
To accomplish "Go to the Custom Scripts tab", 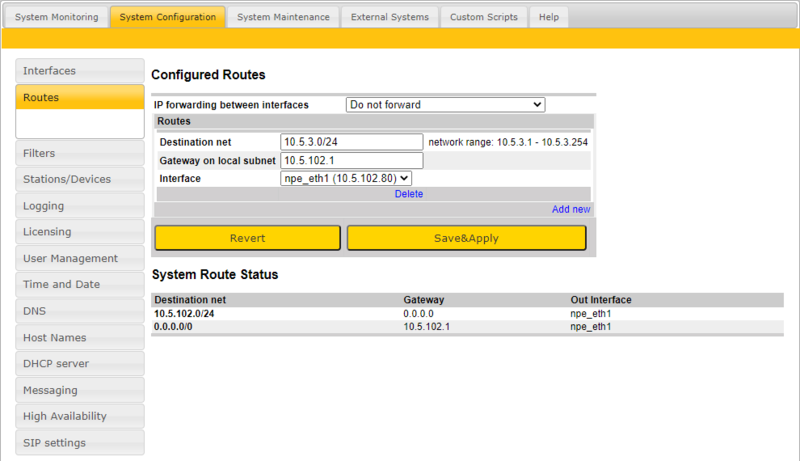I will click(x=484, y=17).
